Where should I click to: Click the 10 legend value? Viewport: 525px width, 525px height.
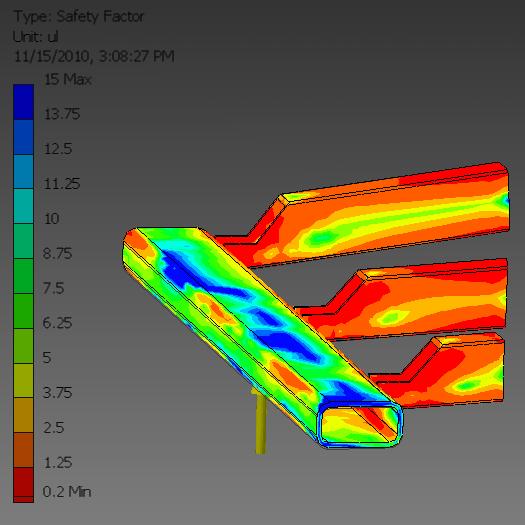click(52, 219)
